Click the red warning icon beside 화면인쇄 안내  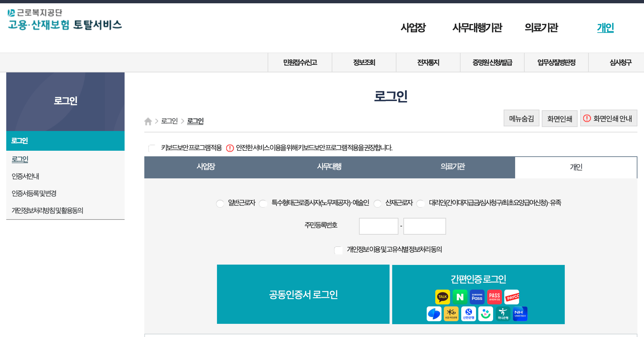tap(587, 118)
